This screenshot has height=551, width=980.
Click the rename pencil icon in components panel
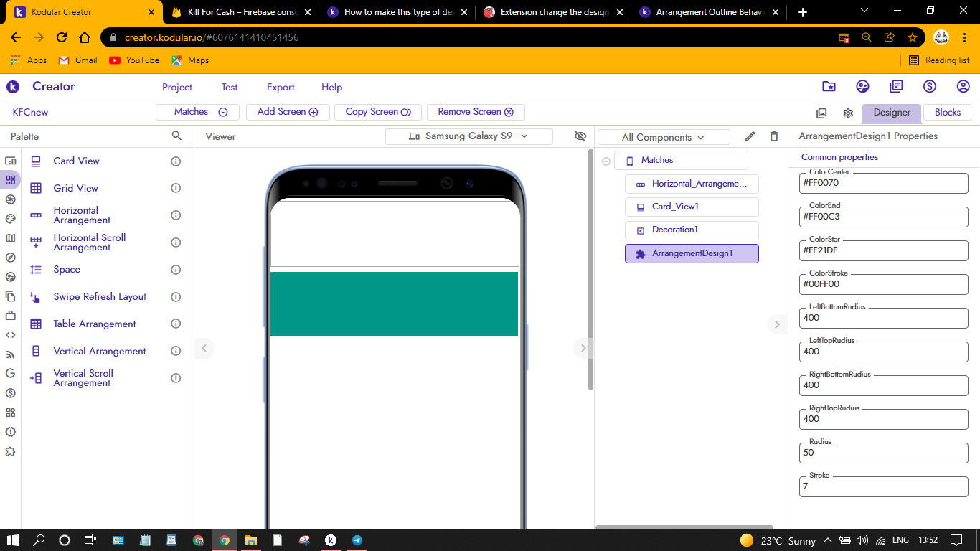pyautogui.click(x=750, y=136)
